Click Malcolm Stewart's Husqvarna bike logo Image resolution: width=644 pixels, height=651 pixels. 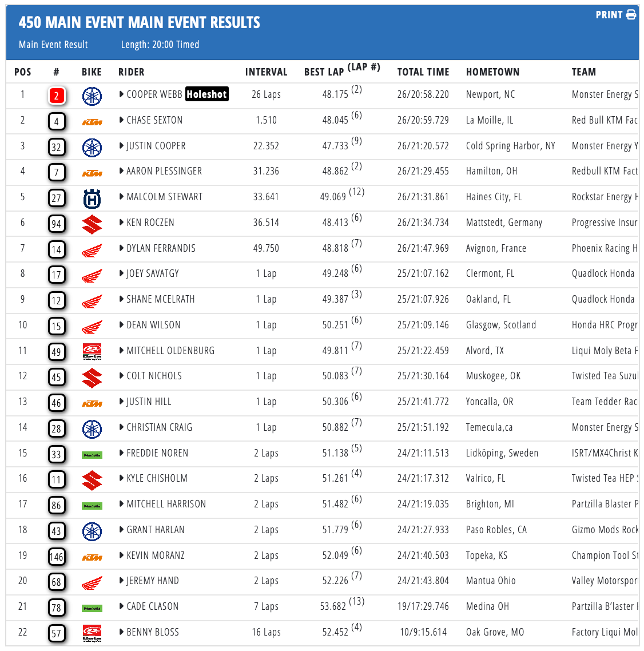[x=92, y=199]
